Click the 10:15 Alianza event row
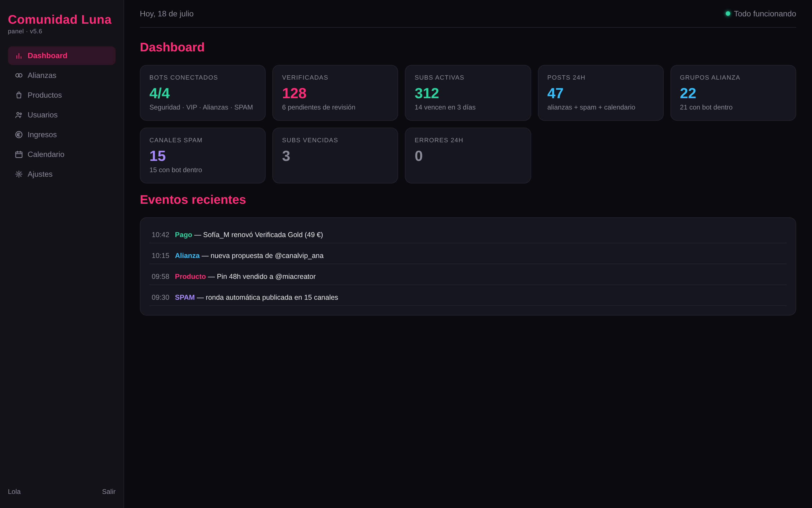Image resolution: width=812 pixels, height=508 pixels. pyautogui.click(x=468, y=256)
